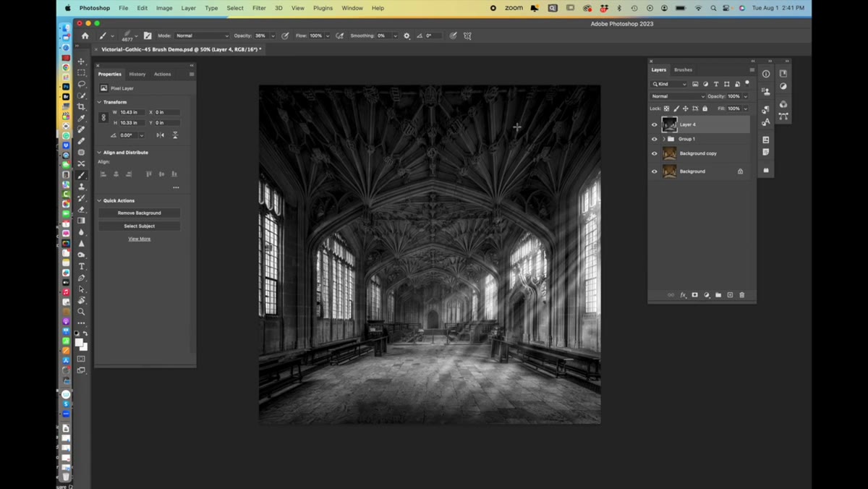Open the brush Mode dropdown
This screenshot has width=868, height=489.
[x=203, y=35]
